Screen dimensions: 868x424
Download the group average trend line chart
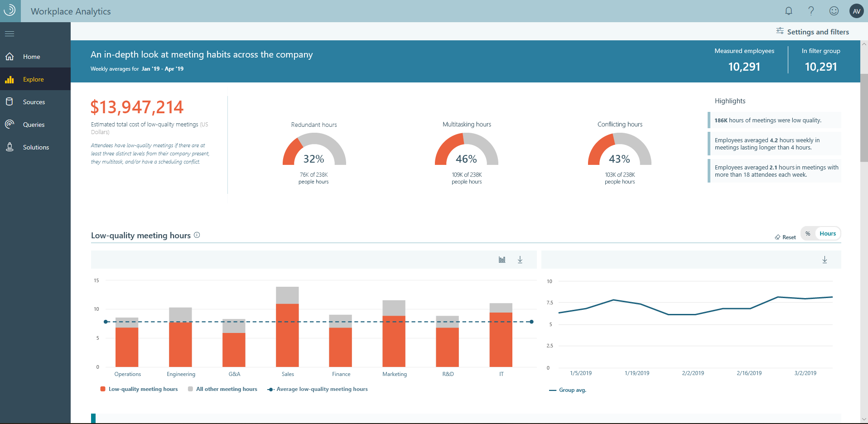pos(825,260)
